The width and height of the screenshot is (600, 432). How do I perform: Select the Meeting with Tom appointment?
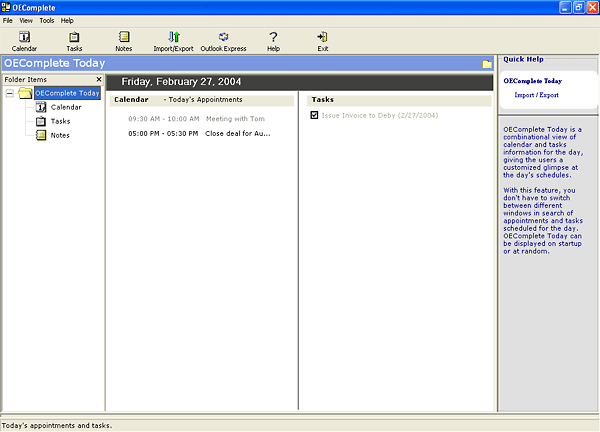235,119
